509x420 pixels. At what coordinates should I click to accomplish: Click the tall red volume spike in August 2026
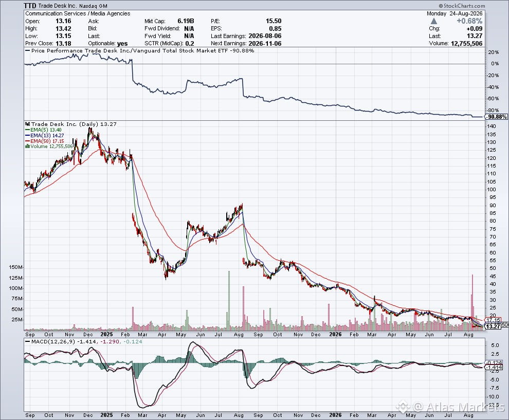(x=472, y=302)
